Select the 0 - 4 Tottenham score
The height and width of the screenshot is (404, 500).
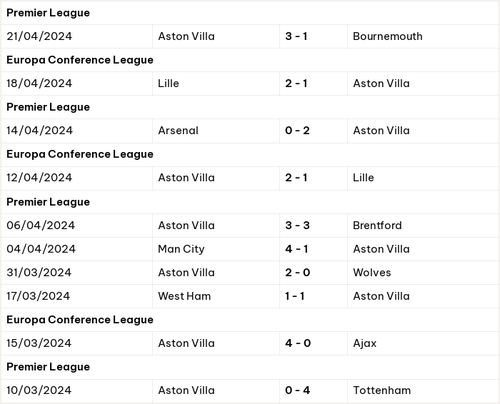(x=297, y=390)
